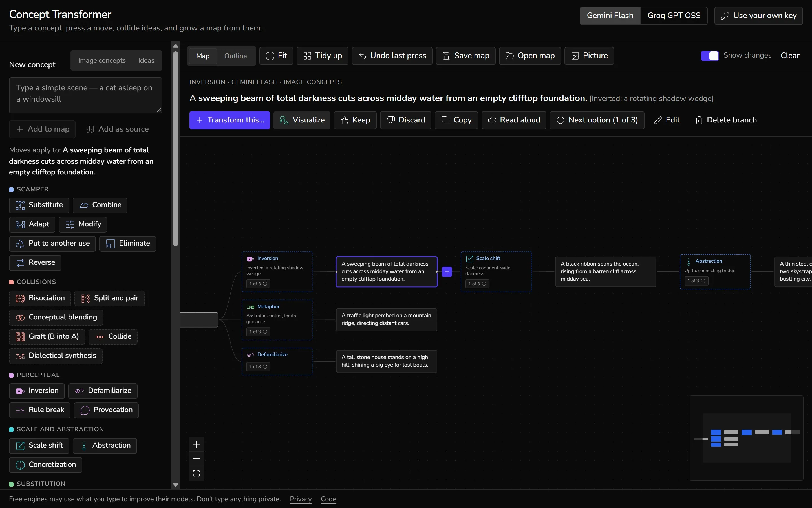Screen dimensions: 812x508
Task: Cycle Next option (1 of 3)
Action: 597,120
